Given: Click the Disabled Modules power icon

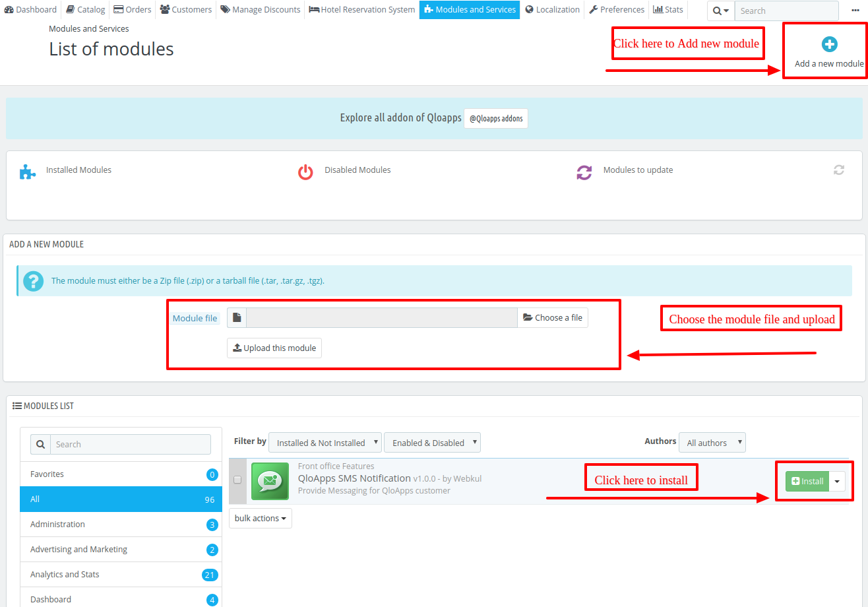Looking at the screenshot, I should 305,172.
